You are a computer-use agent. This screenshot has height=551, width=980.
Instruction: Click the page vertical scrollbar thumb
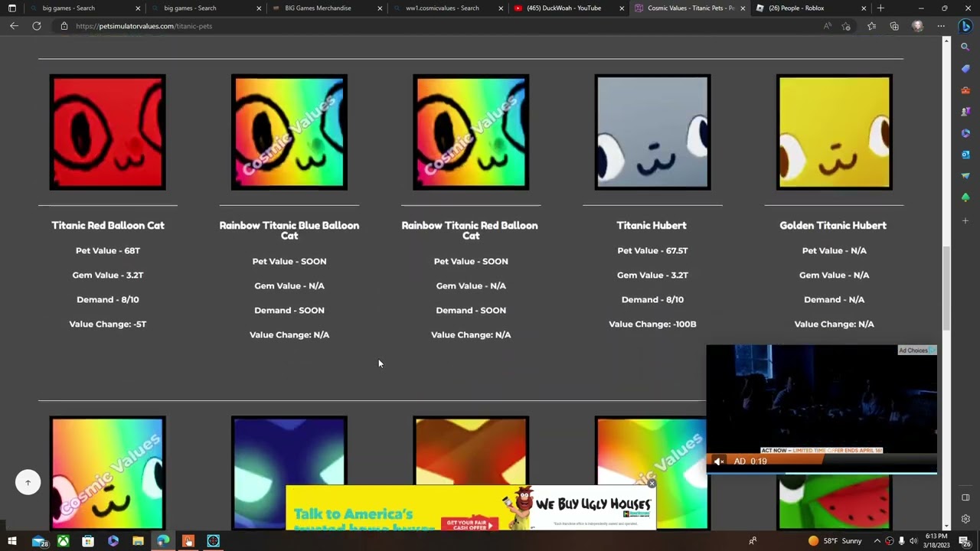(x=947, y=289)
